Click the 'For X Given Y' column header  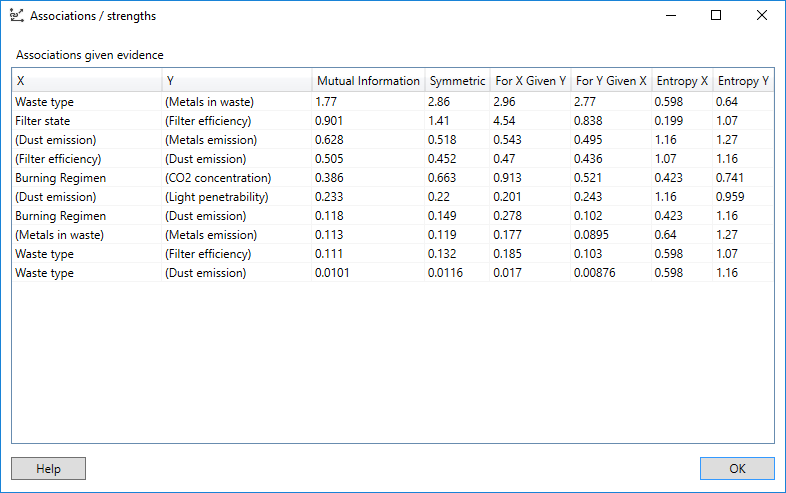coord(530,81)
